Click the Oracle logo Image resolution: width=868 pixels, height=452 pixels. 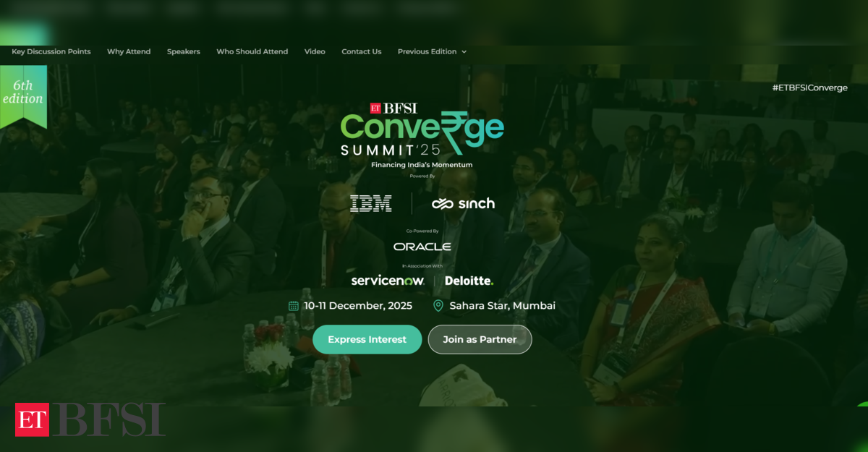(x=422, y=247)
